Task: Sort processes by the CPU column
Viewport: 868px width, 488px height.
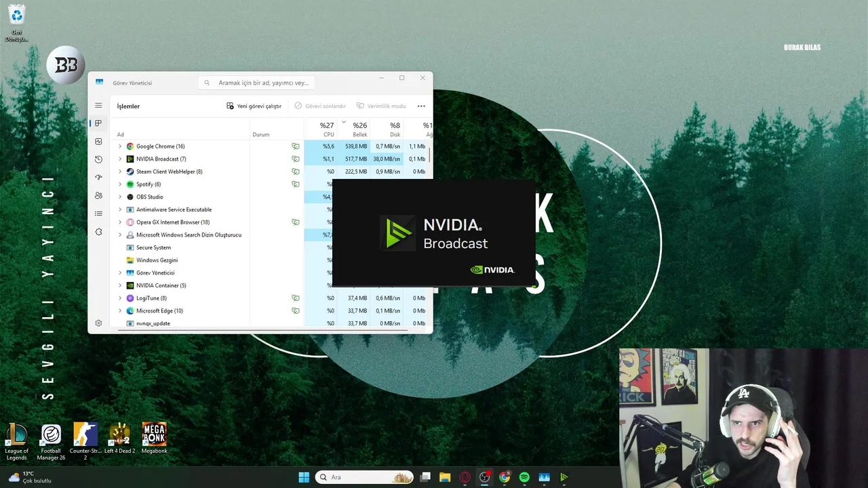Action: pos(320,129)
